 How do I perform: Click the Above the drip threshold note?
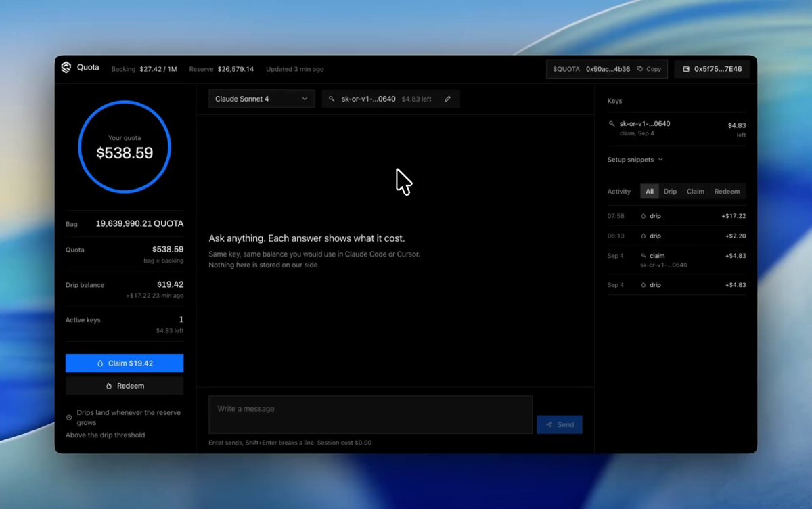pyautogui.click(x=106, y=435)
